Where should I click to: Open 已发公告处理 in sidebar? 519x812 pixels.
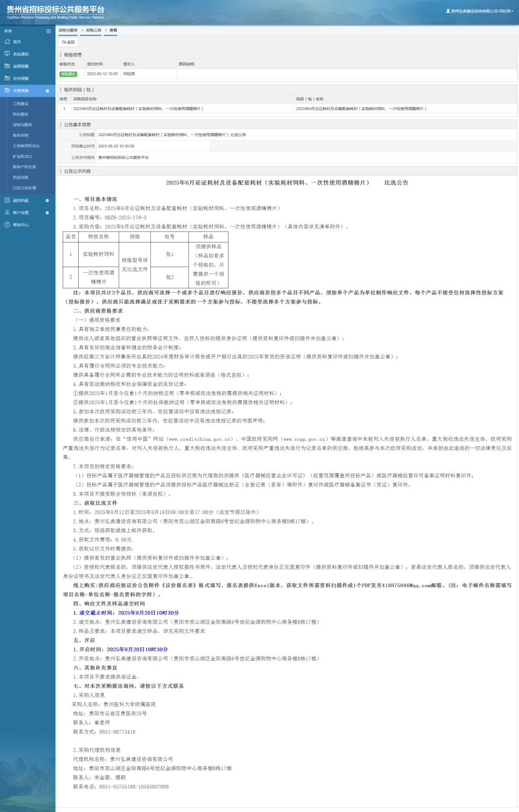[24, 188]
